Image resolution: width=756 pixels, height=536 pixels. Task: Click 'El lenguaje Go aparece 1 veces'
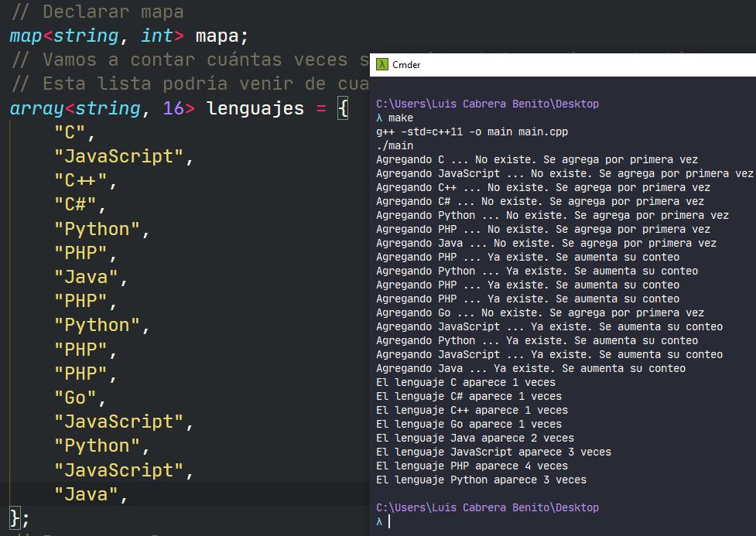469,425
